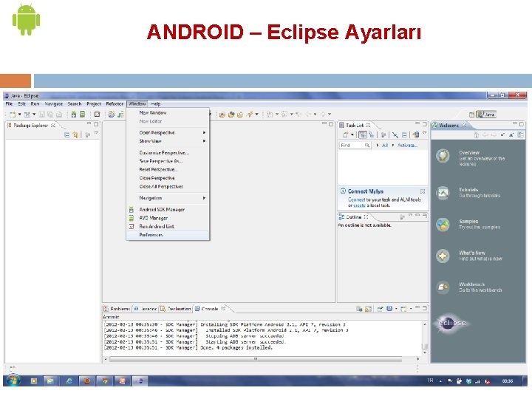Click the Home icon in Welcome toolbar
This screenshot has height=399, width=532.
point(476,134)
